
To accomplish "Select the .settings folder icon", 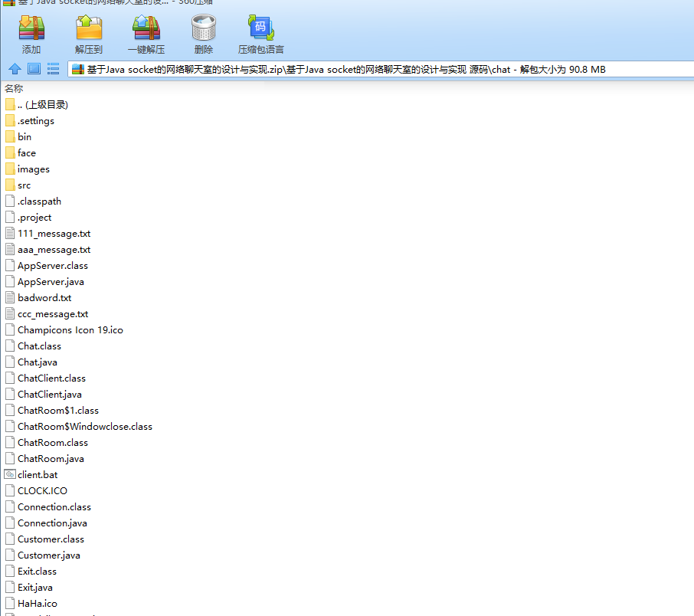I will 10,121.
